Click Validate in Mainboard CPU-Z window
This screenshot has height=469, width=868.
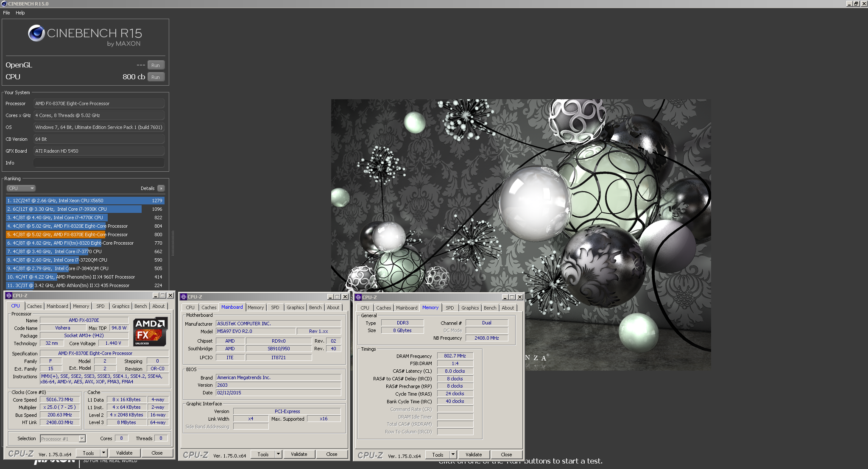299,454
